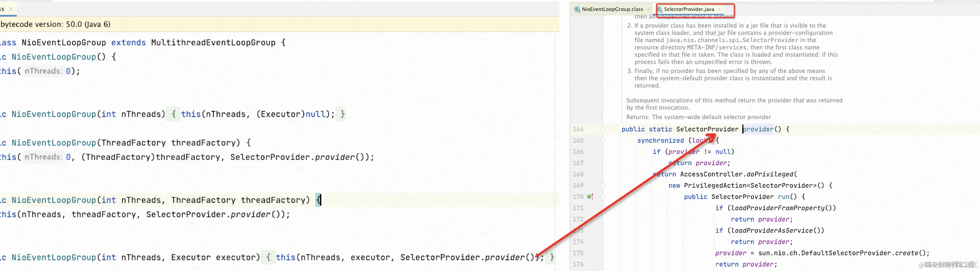The image size is (980, 271).
Task: Click the 'extends' keyword in left pane
Action: pos(128,43)
